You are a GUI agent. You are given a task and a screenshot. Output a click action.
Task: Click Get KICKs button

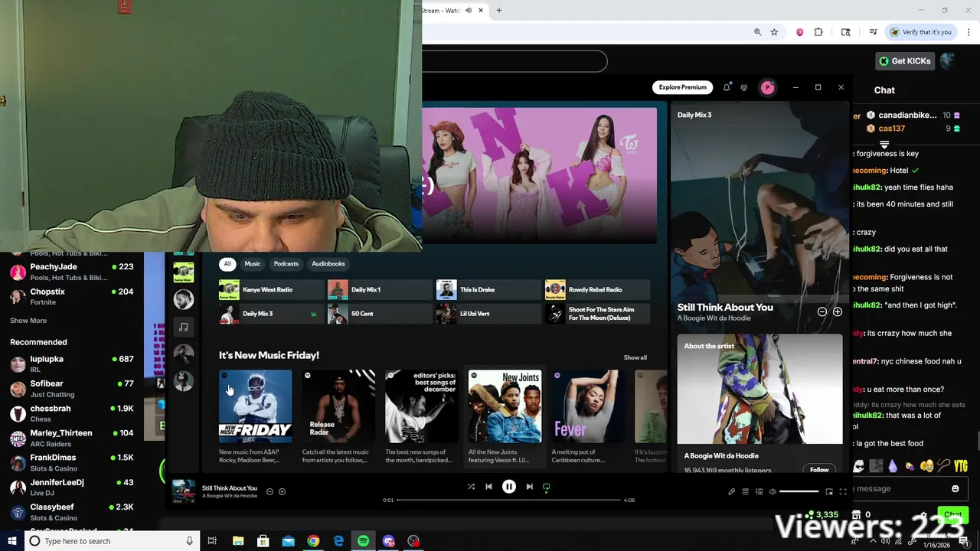click(x=905, y=61)
